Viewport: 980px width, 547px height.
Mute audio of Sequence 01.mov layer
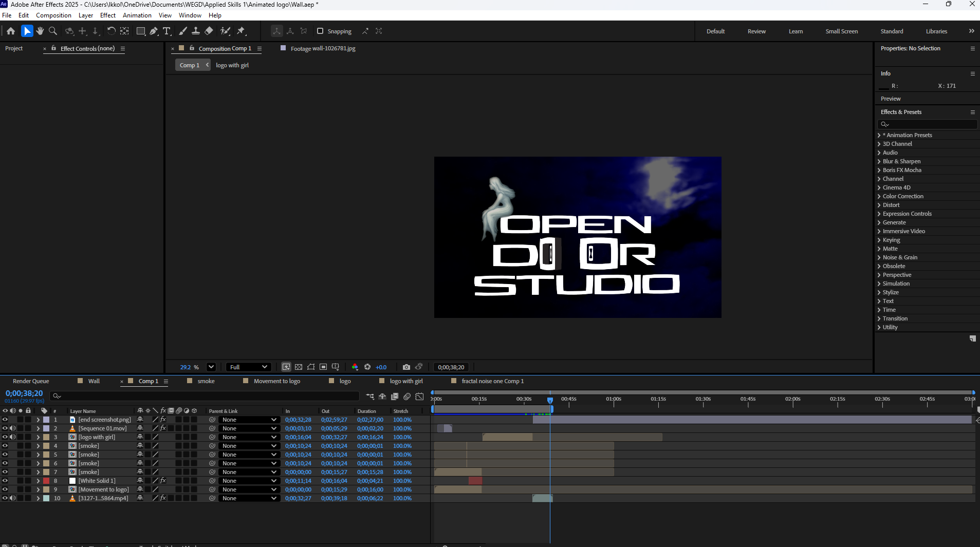tap(13, 428)
